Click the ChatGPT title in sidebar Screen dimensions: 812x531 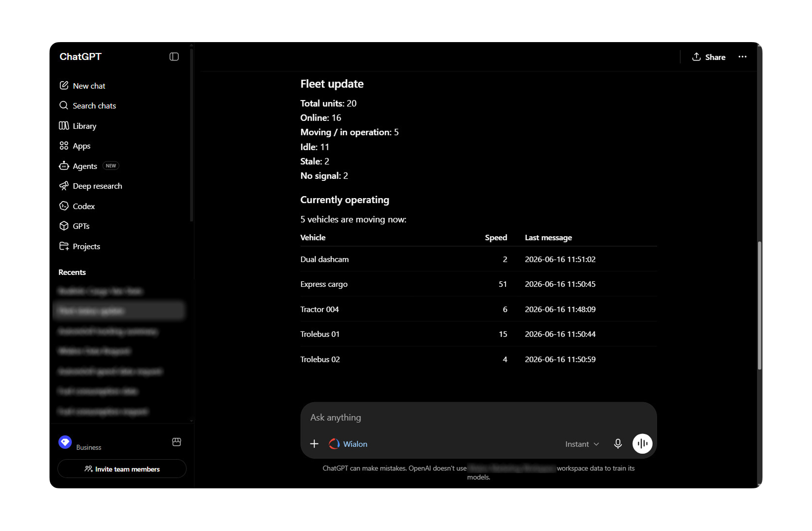pos(81,56)
